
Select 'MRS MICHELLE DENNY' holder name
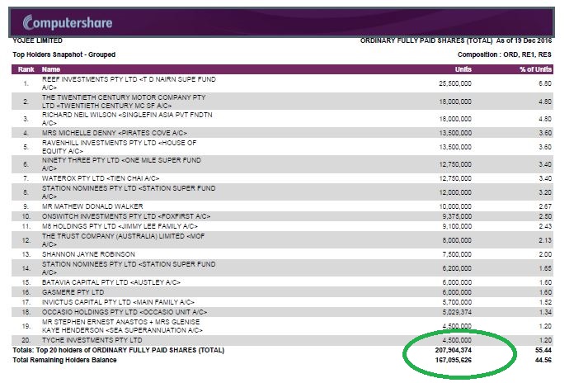[115, 133]
